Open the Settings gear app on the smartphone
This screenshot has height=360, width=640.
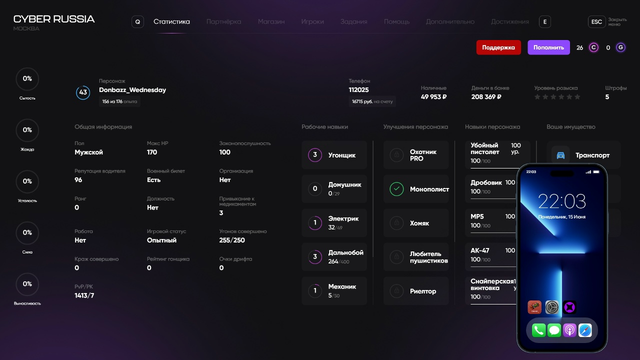(552, 307)
